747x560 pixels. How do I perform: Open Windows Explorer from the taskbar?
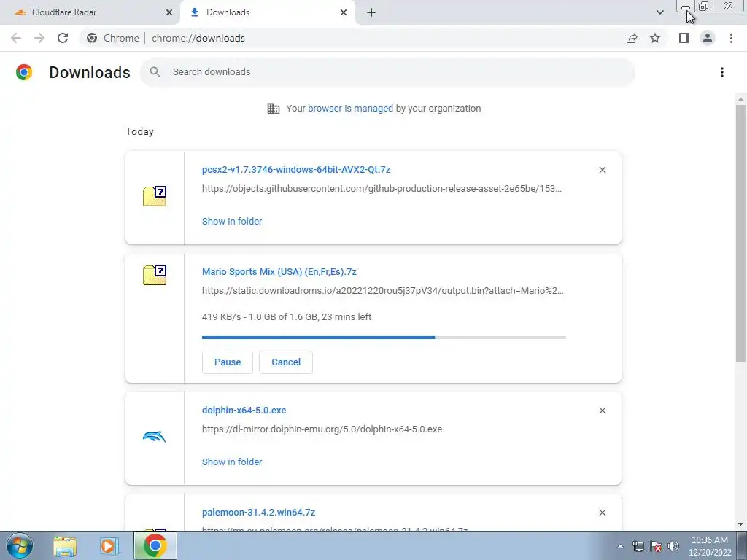(65, 546)
